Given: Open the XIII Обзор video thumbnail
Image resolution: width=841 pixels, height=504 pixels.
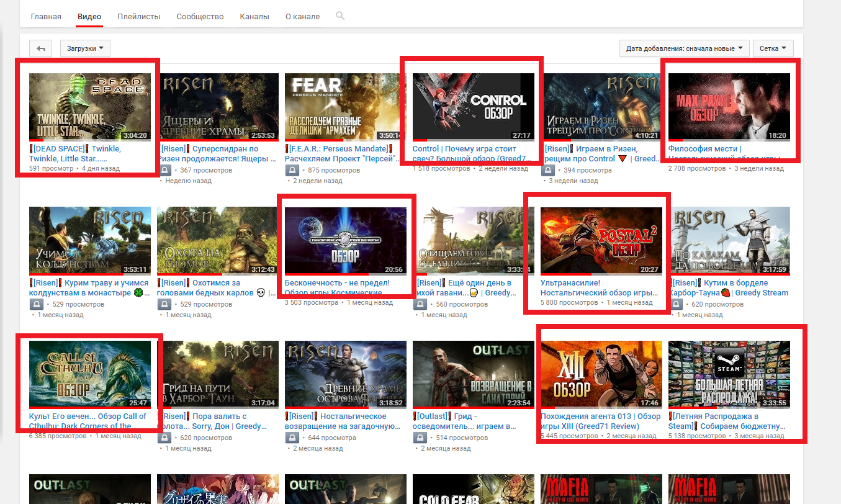Looking at the screenshot, I should click(x=601, y=374).
